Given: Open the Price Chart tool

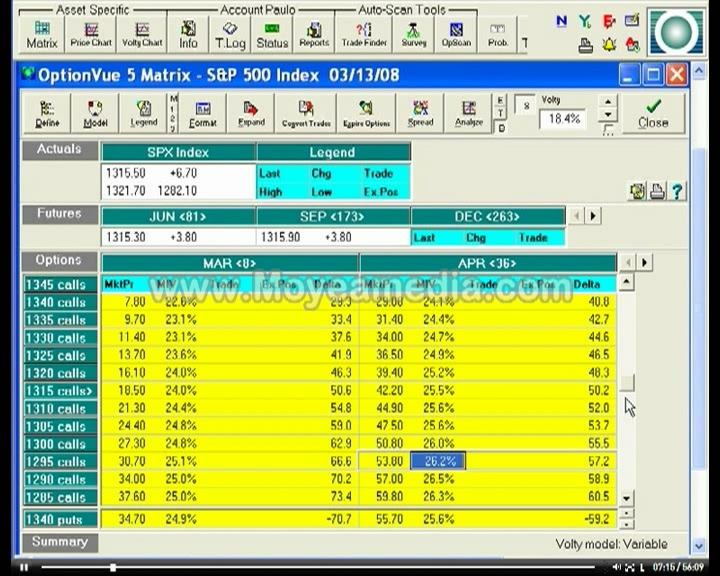Looking at the screenshot, I should (x=91, y=34).
